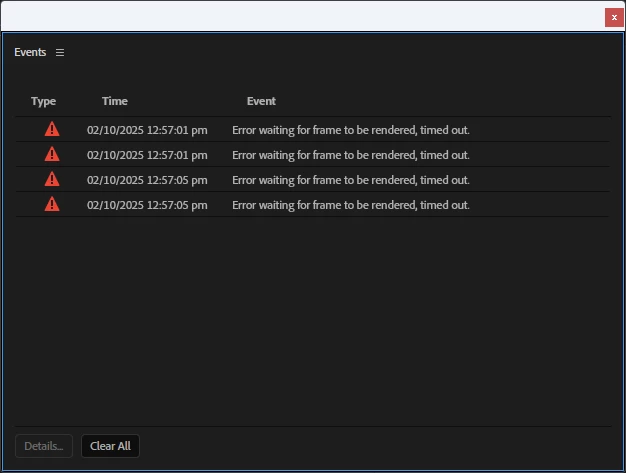
Task: Click the Clear All button
Action: click(x=110, y=446)
